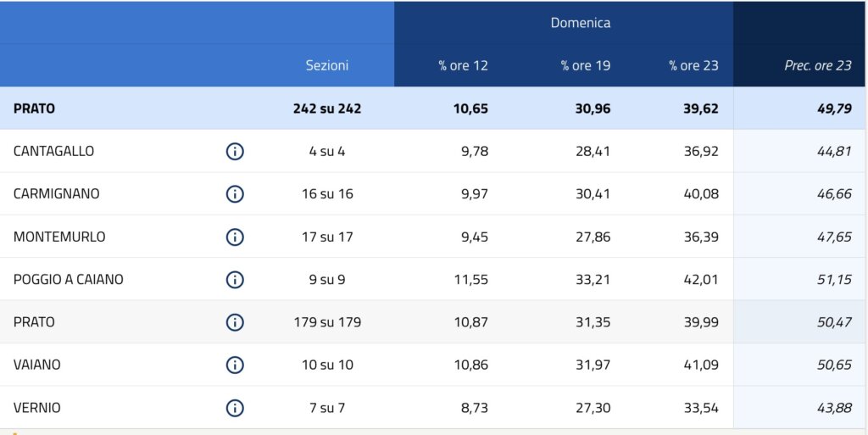Click the Prec. ore 23 header
This screenshot has width=868, height=435.
point(817,65)
